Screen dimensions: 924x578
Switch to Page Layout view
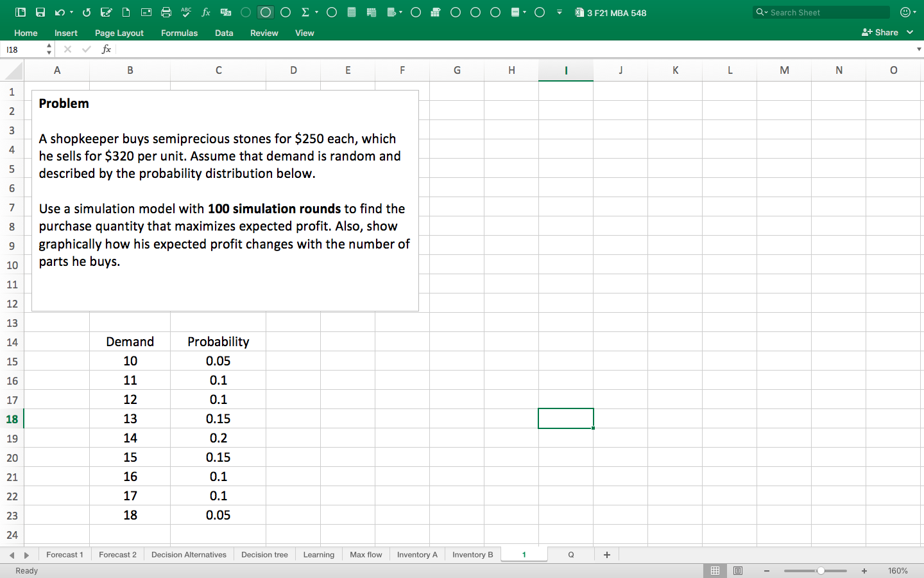point(738,570)
